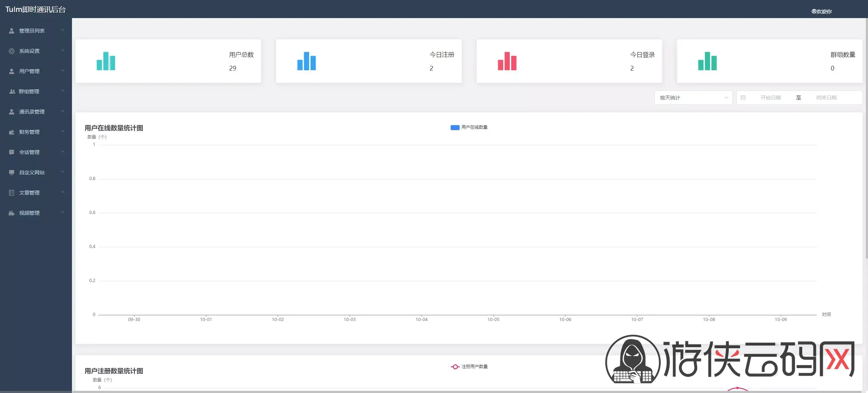Screen dimensions: 868x393
Task: Expand the 自定义网站 menu chevron
Action: pos(63,172)
